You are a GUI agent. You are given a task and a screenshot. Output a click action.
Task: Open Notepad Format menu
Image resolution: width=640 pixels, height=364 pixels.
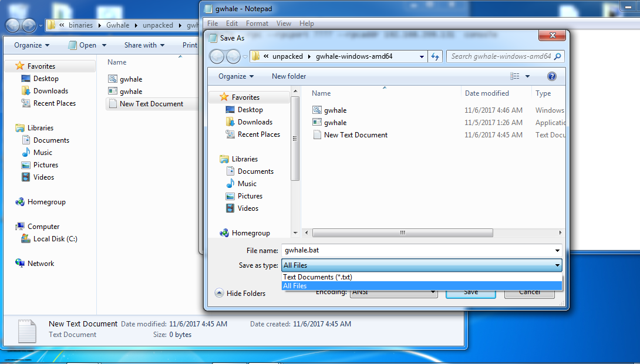pyautogui.click(x=257, y=23)
